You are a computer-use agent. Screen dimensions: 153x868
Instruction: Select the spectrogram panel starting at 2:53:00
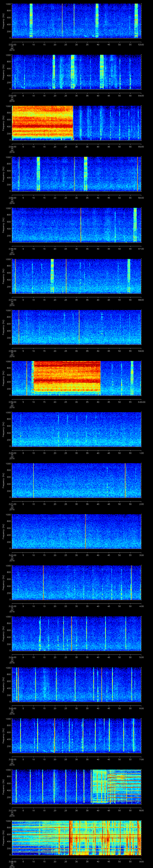(76, 72)
